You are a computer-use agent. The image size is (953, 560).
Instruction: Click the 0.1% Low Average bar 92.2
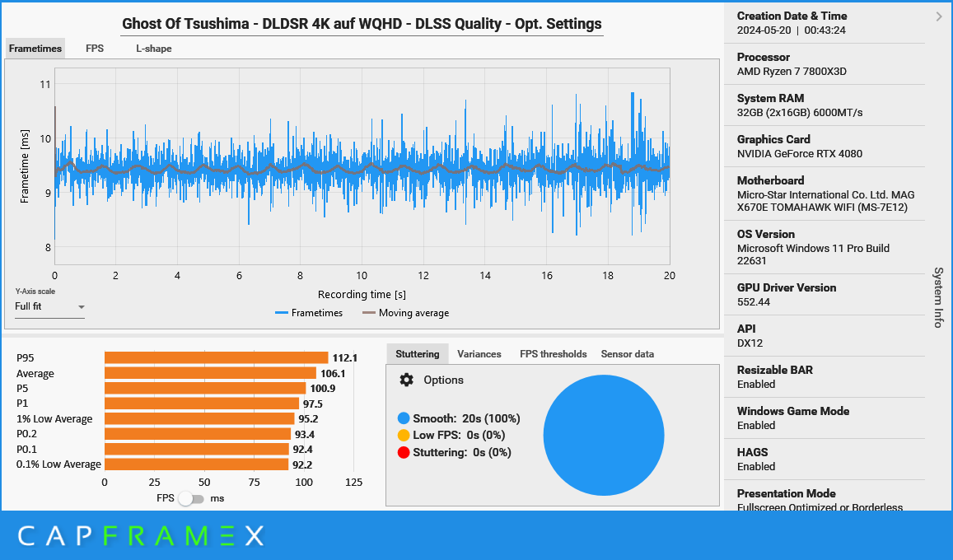[x=196, y=464]
